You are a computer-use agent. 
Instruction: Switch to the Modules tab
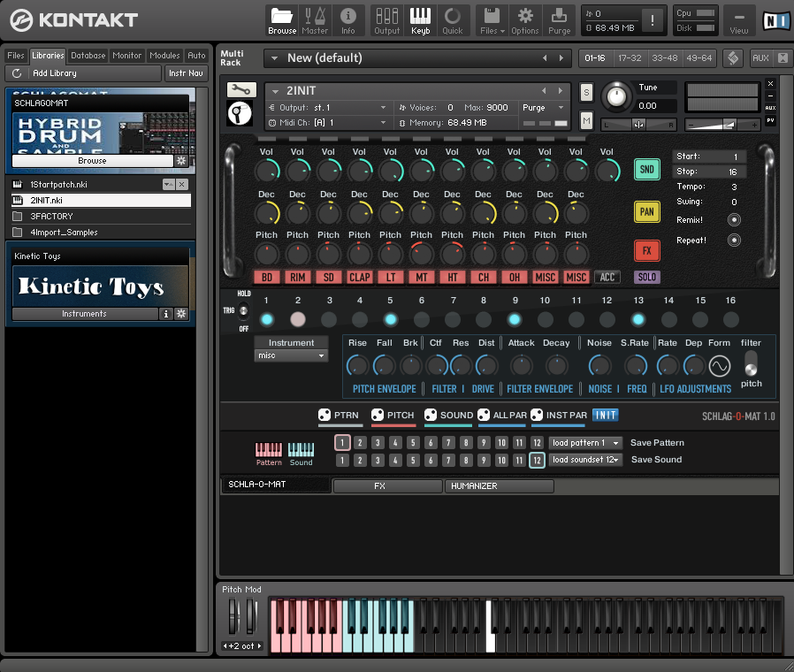[164, 55]
